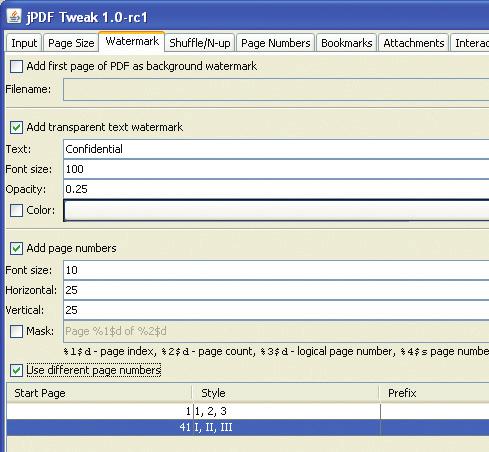
Task: Open the watermark color picker bar
Action: coord(276,210)
